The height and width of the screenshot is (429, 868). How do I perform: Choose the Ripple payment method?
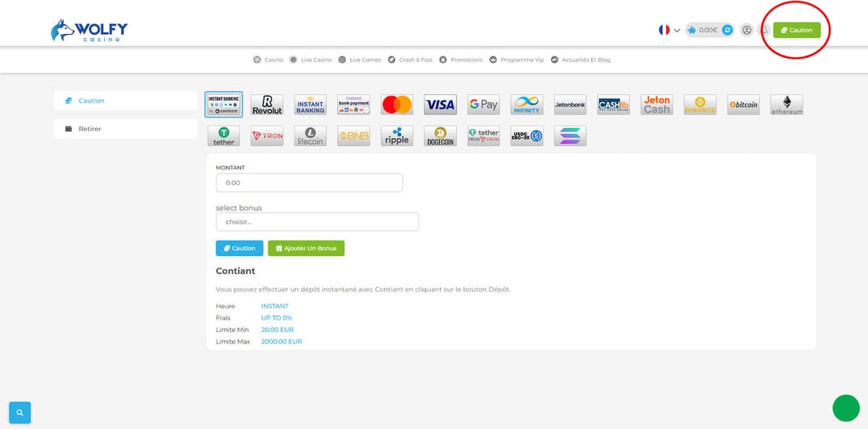[396, 136]
